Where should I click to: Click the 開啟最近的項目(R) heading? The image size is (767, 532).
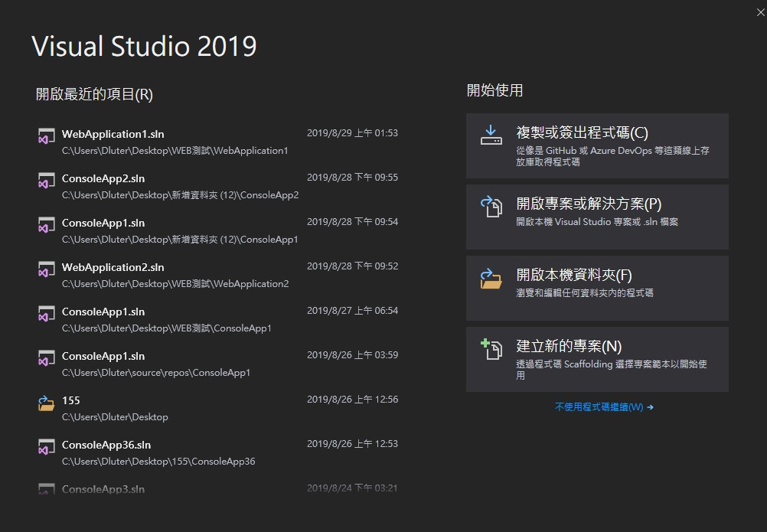(94, 94)
